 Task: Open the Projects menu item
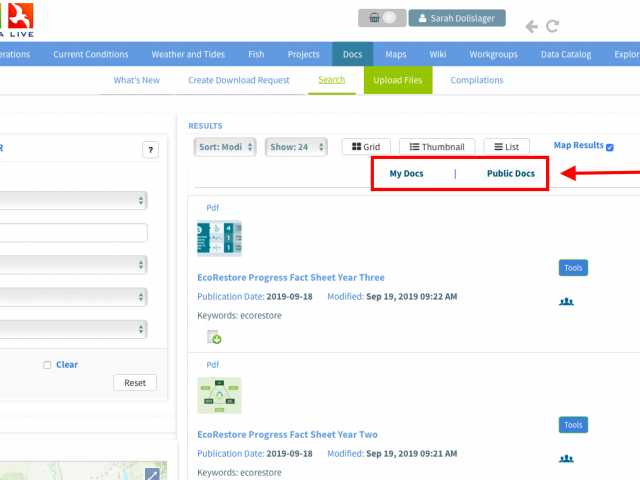click(303, 54)
